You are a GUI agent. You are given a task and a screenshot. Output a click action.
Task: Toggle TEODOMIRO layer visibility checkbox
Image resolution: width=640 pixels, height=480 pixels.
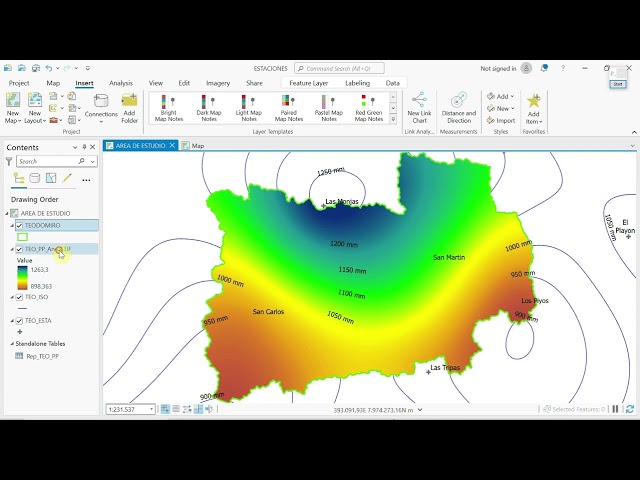(x=19, y=225)
